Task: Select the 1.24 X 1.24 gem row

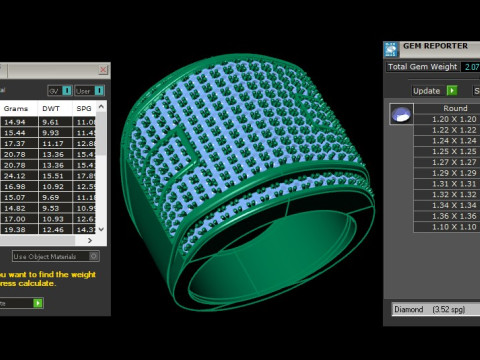Action: 447,141
